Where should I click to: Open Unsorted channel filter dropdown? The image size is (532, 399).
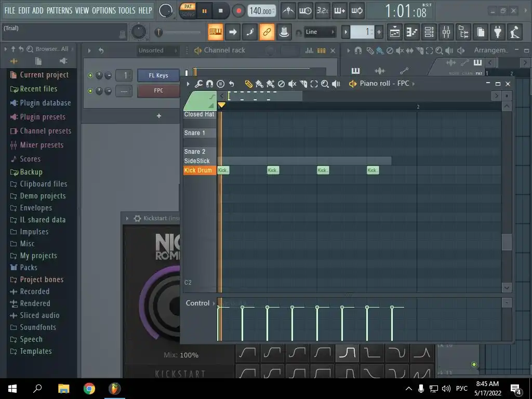click(157, 50)
